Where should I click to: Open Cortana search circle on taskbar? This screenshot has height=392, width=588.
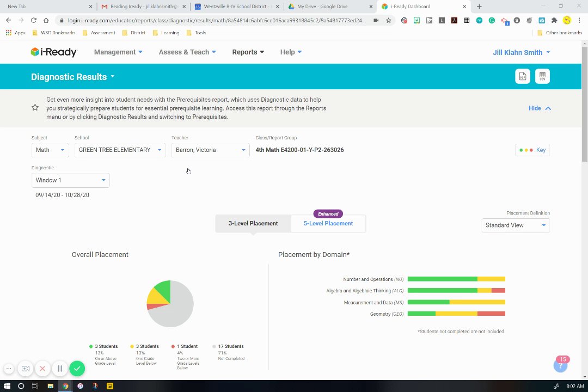pos(21,386)
